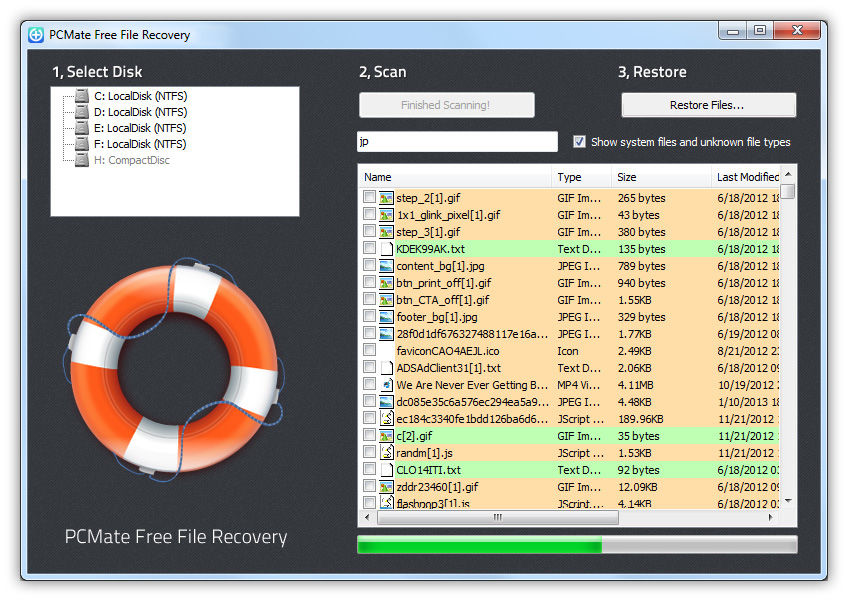Tick the KDEK99AK.txt checkbox

(369, 248)
